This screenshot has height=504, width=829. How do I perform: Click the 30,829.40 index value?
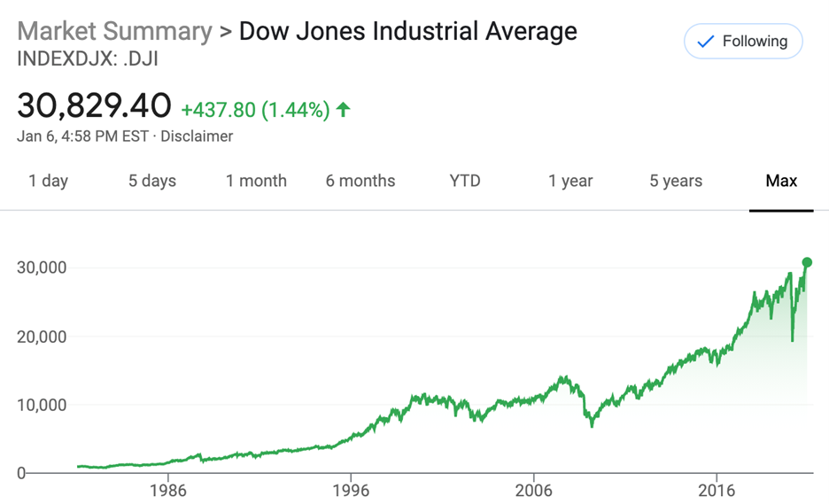pos(94,106)
